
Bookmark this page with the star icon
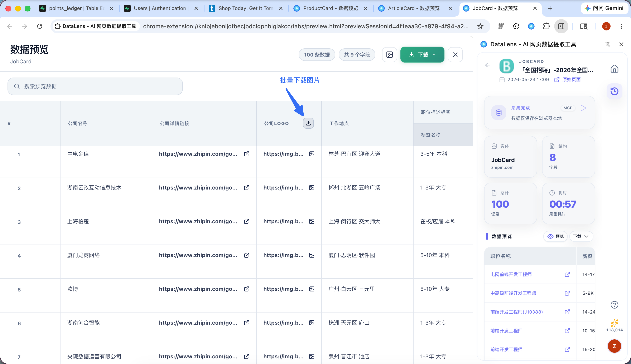tap(480, 26)
